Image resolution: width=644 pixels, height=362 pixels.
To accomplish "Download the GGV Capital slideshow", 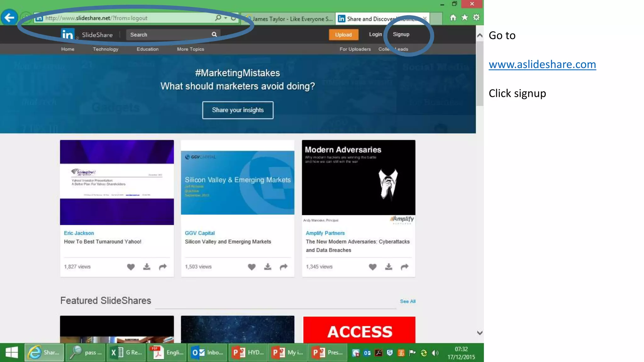I will click(x=268, y=267).
